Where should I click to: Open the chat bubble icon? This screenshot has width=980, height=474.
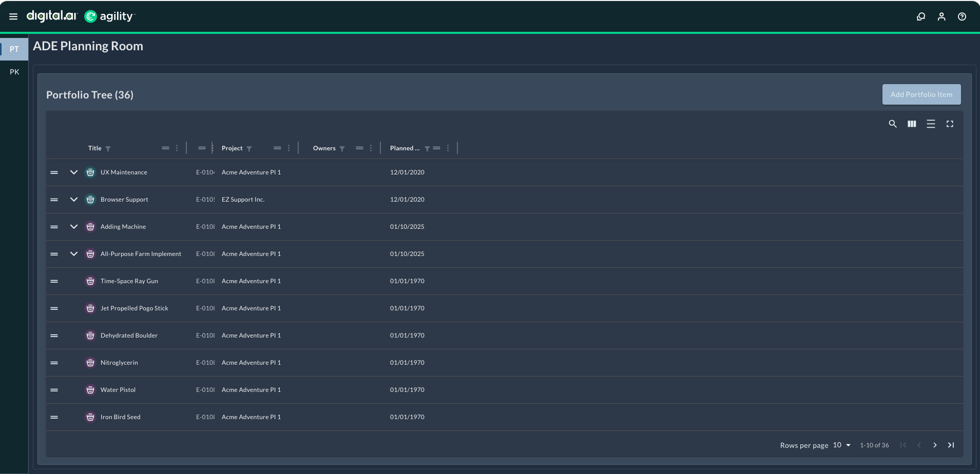[920, 16]
